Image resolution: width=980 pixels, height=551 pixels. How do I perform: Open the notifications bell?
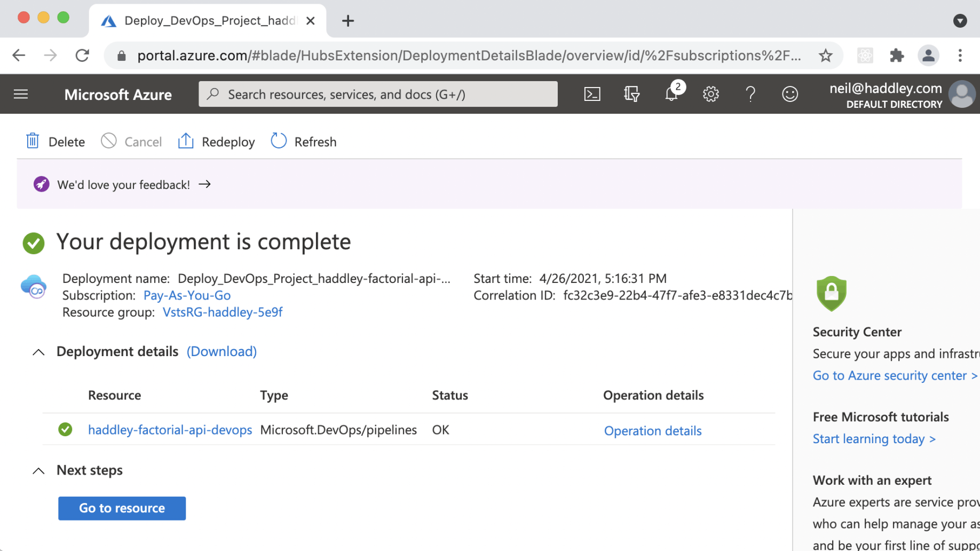click(x=671, y=95)
